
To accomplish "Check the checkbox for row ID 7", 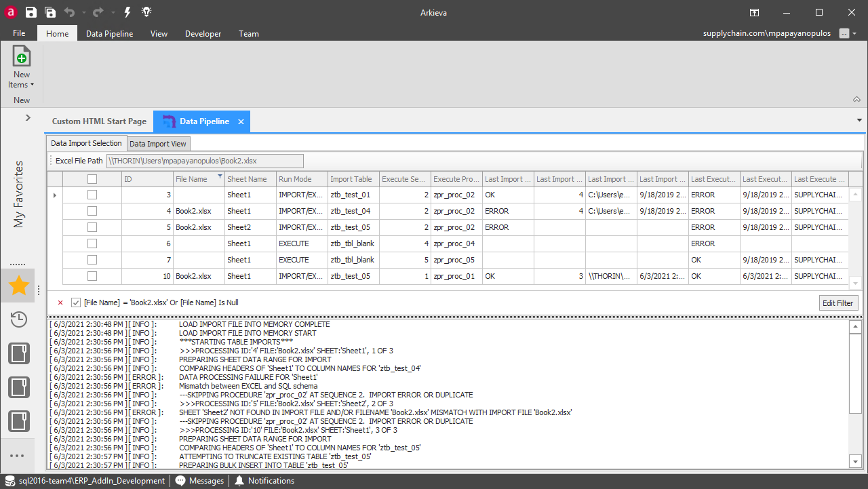I will [92, 260].
